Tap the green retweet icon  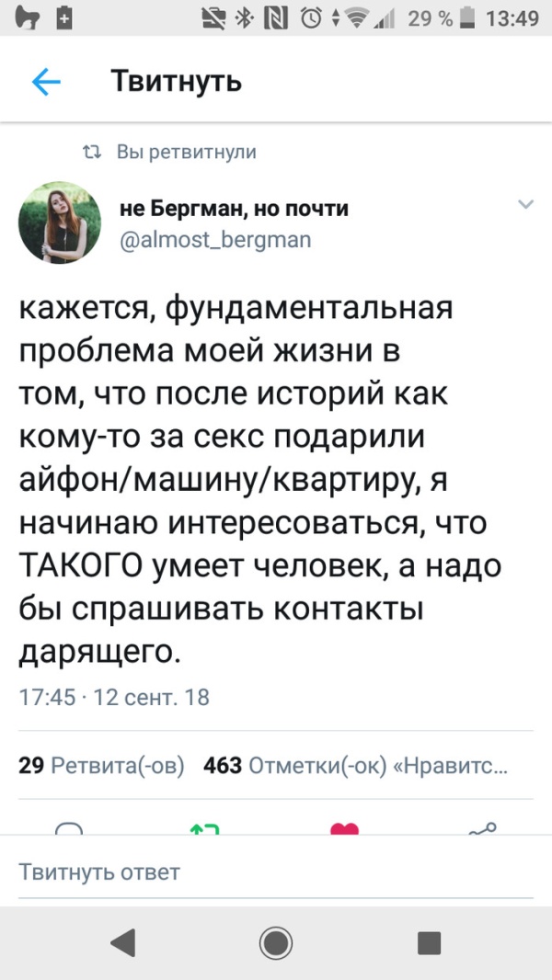coord(203,829)
